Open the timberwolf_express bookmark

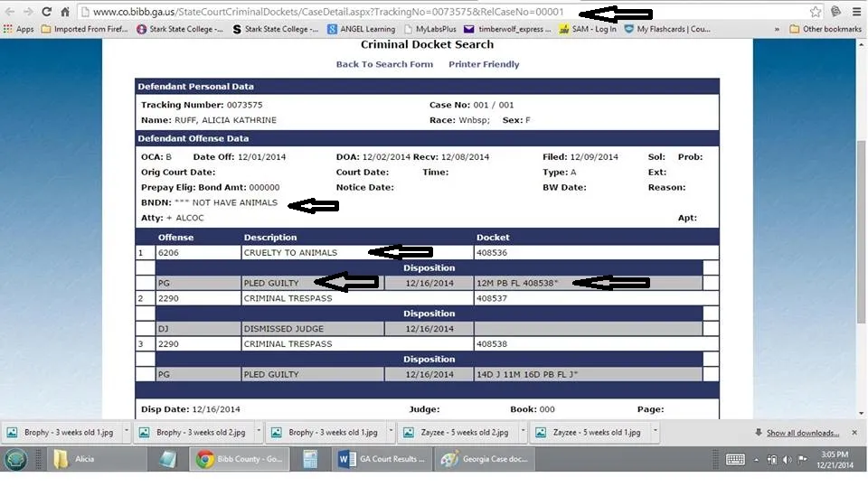click(507, 29)
